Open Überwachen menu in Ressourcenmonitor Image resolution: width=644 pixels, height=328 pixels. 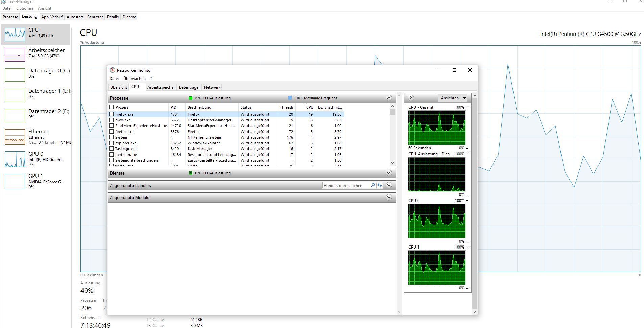pos(135,79)
